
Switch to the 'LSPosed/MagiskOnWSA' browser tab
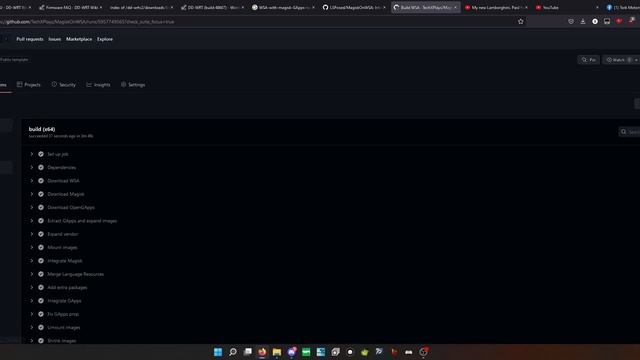pyautogui.click(x=354, y=7)
